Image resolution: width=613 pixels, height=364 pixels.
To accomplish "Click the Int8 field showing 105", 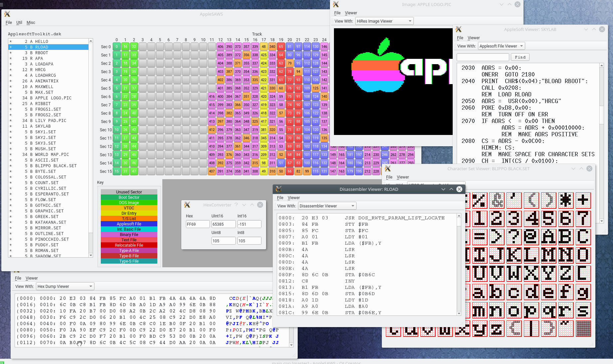I will click(x=249, y=241).
